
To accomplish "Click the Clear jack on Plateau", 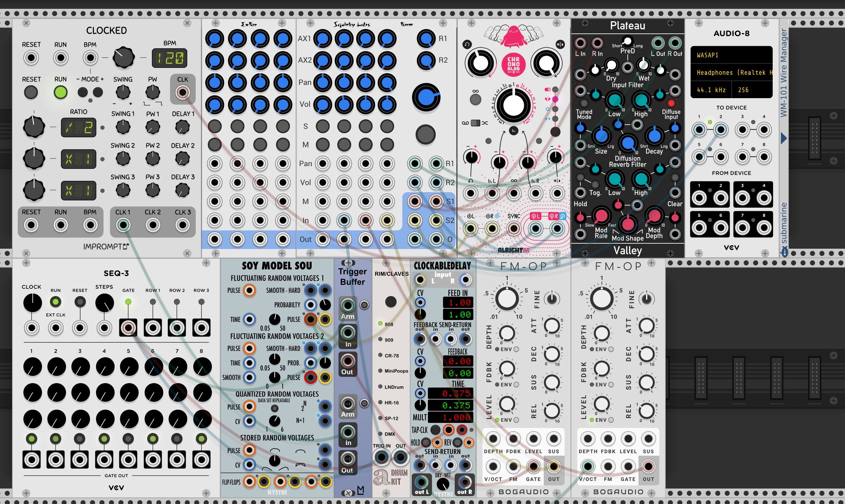I will click(x=675, y=193).
